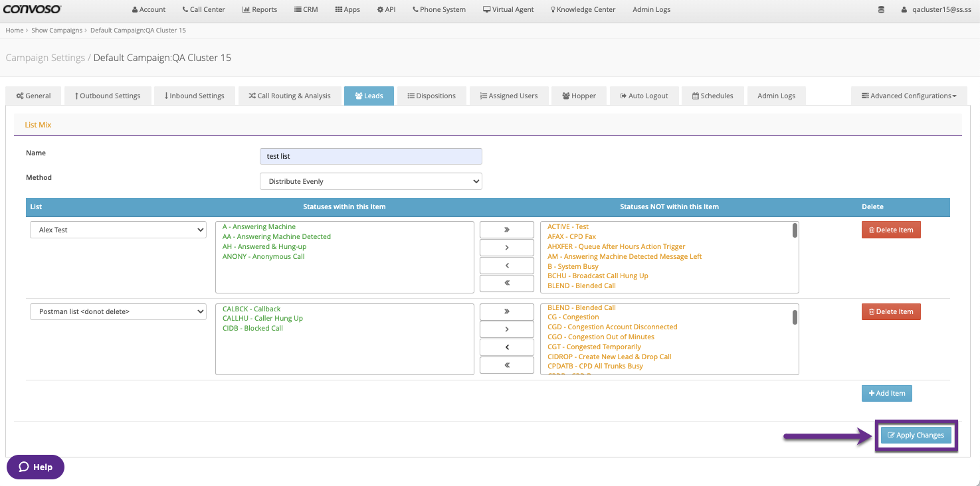Open the Knowledge Center menu
Image resolution: width=980 pixels, height=486 pixels.
[x=583, y=10]
